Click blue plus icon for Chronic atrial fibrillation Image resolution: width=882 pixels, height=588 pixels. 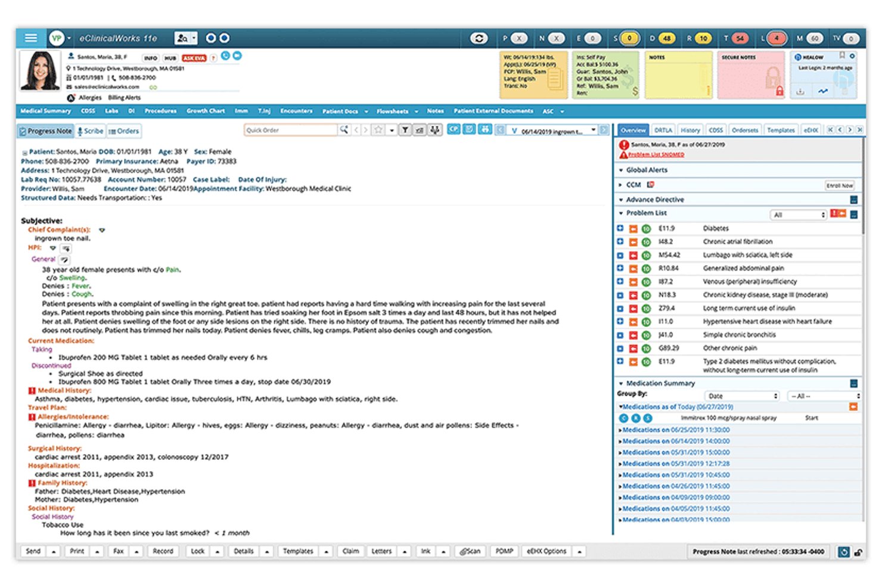pyautogui.click(x=620, y=242)
